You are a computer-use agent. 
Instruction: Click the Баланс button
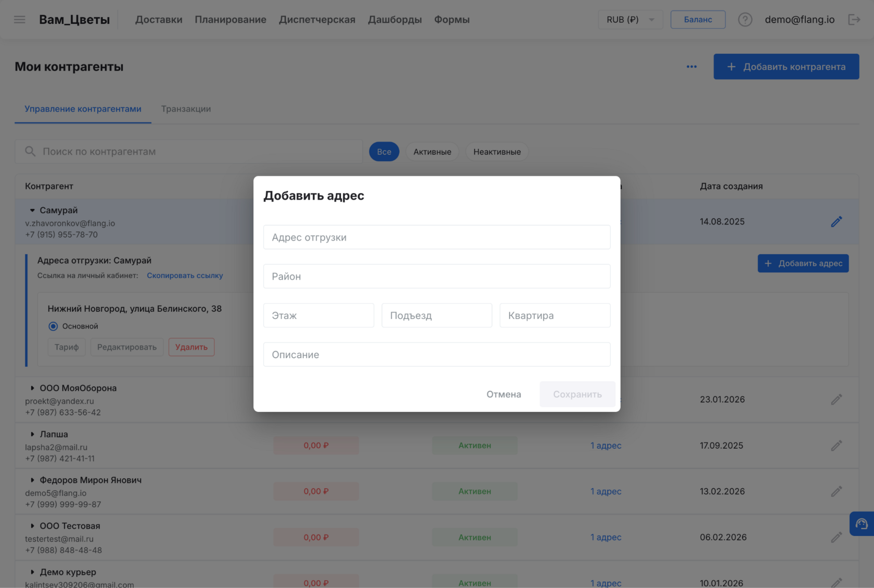[698, 19]
